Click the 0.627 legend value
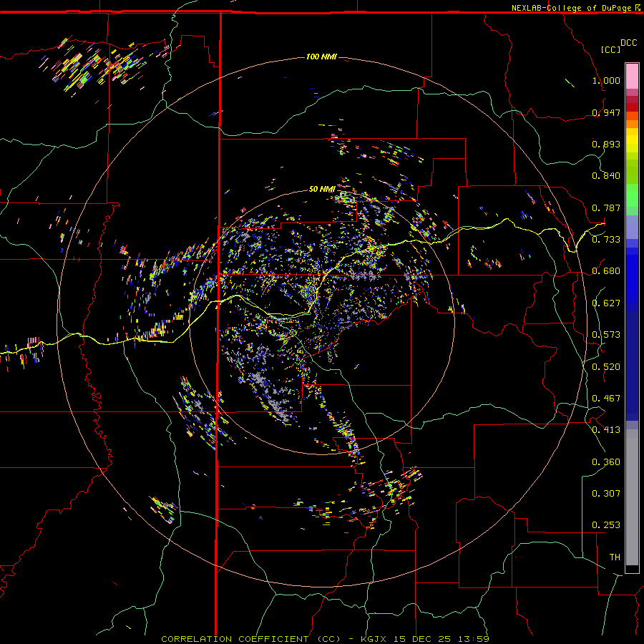Image resolution: width=644 pixels, height=644 pixels. tap(606, 303)
